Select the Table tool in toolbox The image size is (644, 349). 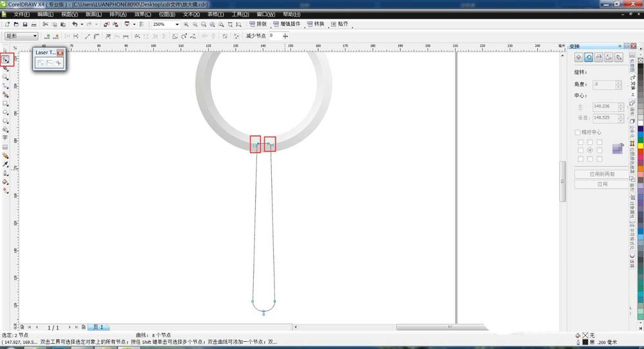[5, 147]
